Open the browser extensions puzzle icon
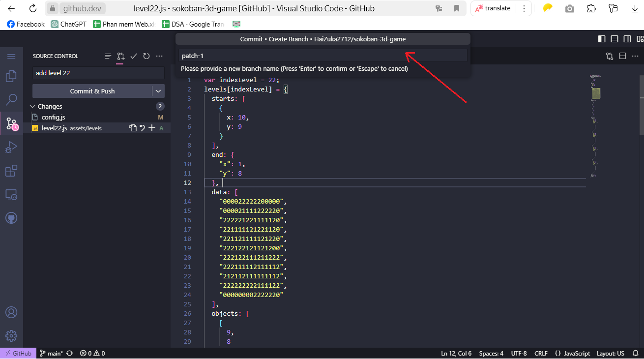The width and height of the screenshot is (644, 359). 591,8
